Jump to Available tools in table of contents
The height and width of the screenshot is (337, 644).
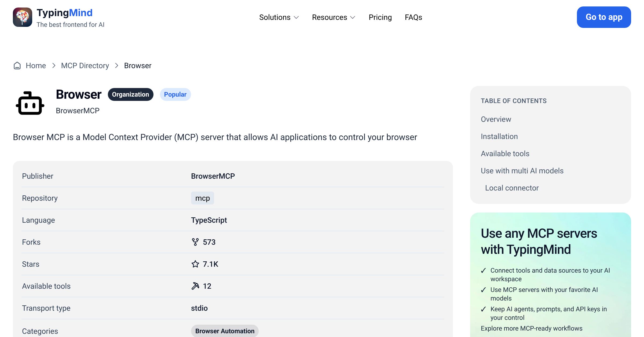505,153
